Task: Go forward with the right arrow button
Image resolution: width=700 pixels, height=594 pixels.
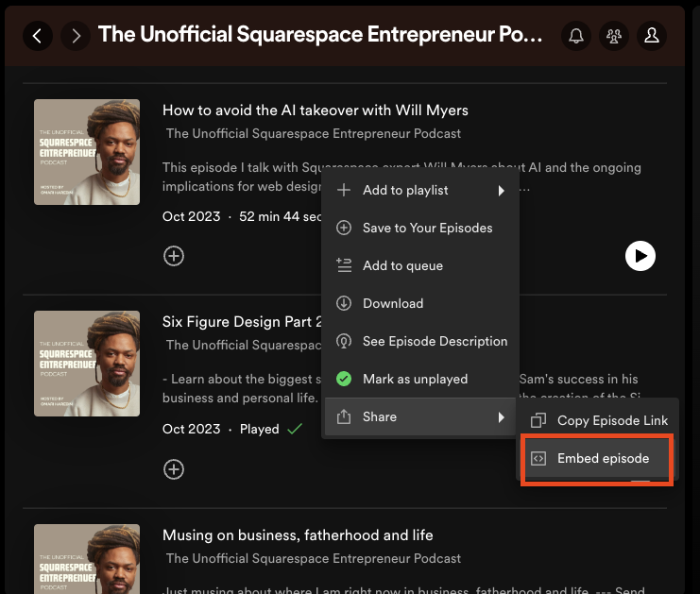Action: click(x=76, y=36)
